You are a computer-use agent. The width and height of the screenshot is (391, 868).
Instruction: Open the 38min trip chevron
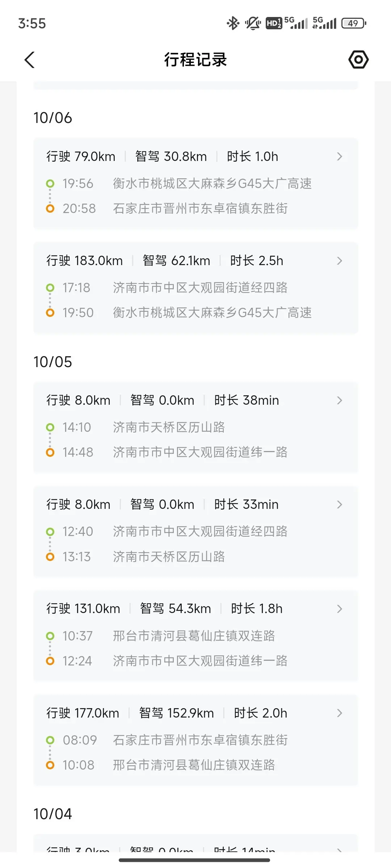point(339,400)
